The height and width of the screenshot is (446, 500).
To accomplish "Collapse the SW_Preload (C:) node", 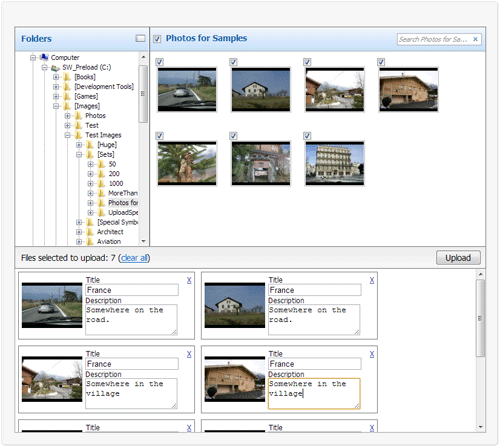I will (x=44, y=67).
